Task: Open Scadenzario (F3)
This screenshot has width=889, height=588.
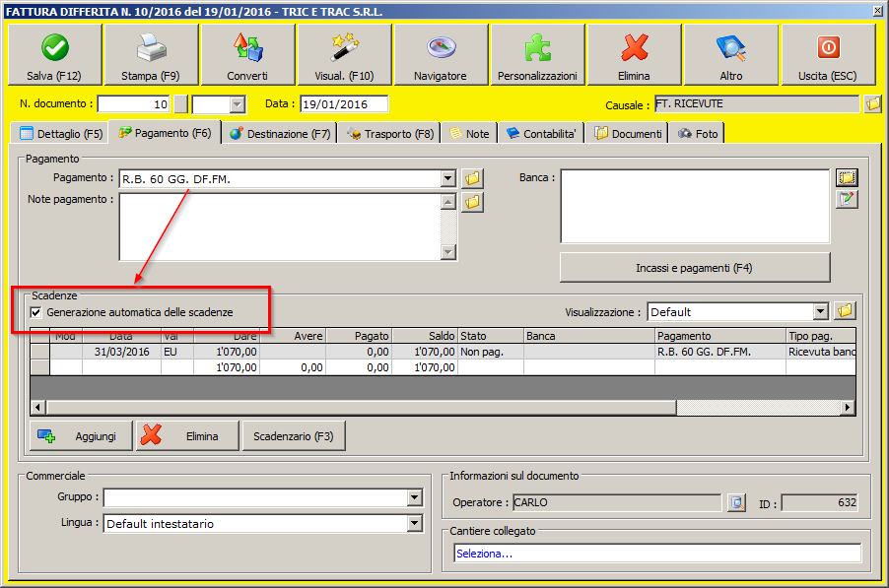Action: (x=294, y=436)
